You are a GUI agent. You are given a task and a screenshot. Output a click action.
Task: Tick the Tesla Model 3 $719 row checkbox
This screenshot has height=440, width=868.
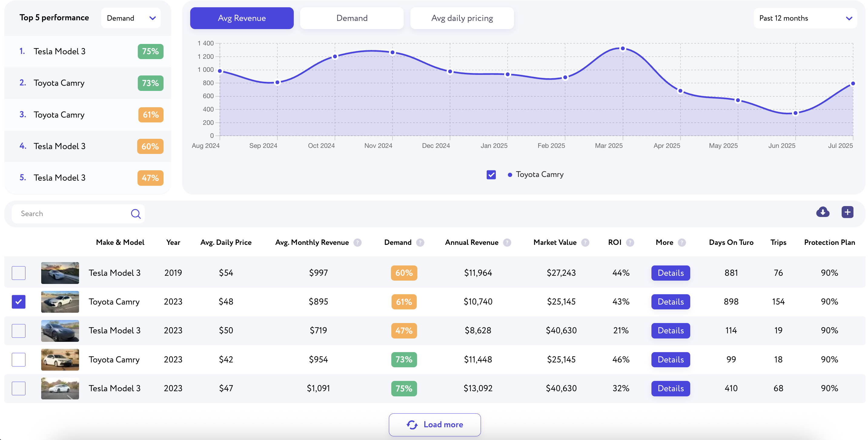[18, 331]
